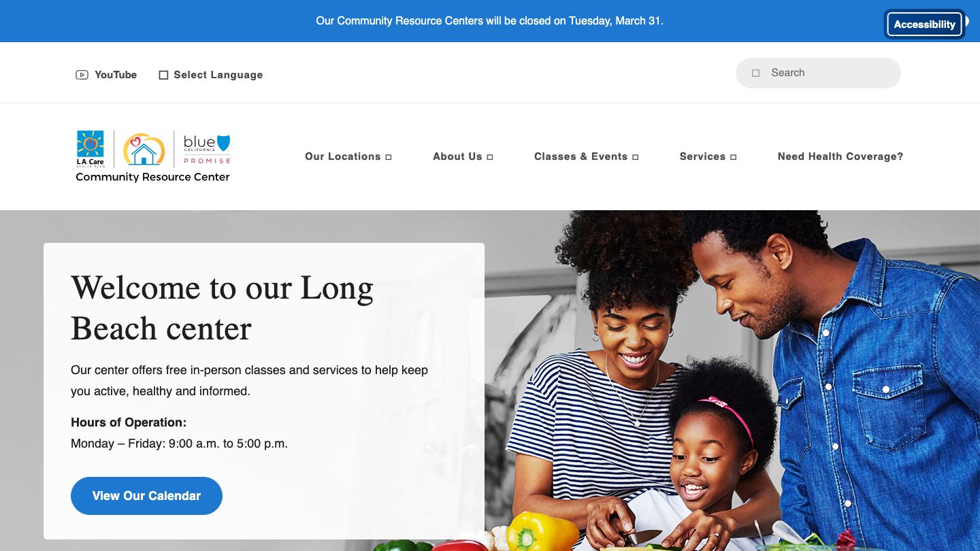The height and width of the screenshot is (551, 980).
Task: Click the Community Resource Center logo text
Action: (152, 177)
